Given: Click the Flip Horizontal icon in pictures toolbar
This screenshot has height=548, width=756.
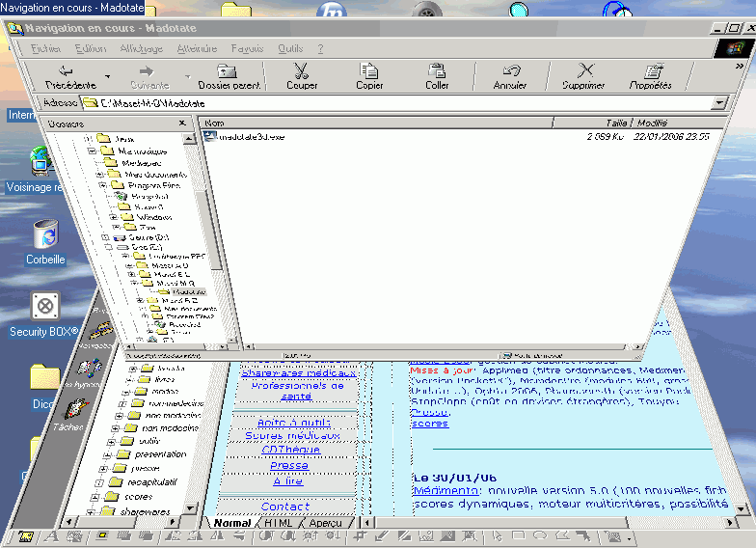Looking at the screenshot, I should point(218,535).
